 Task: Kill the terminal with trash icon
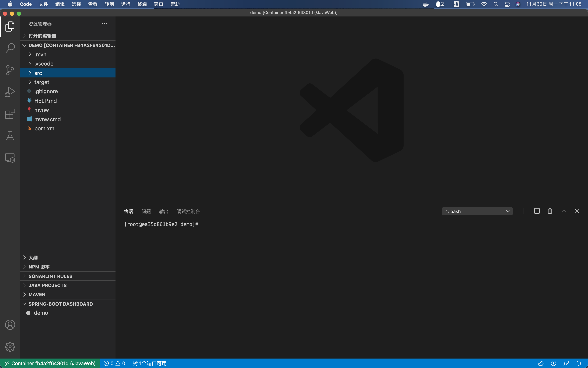(x=550, y=211)
